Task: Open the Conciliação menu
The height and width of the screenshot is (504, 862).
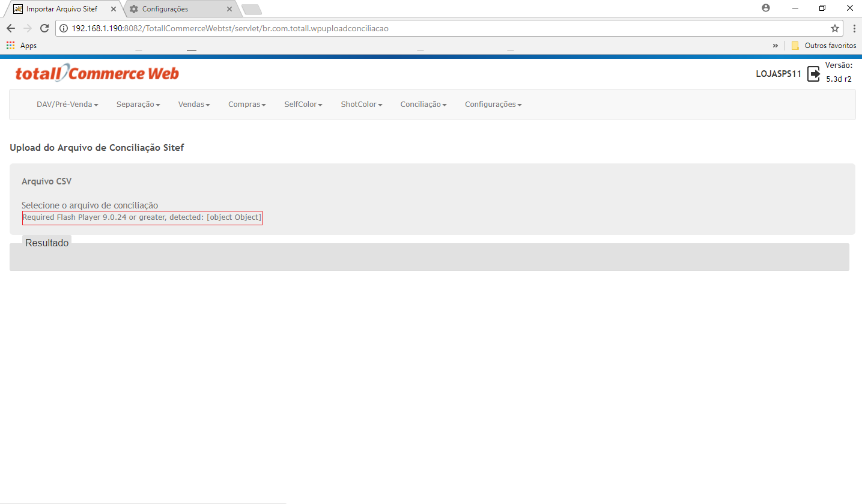Action: 423,105
